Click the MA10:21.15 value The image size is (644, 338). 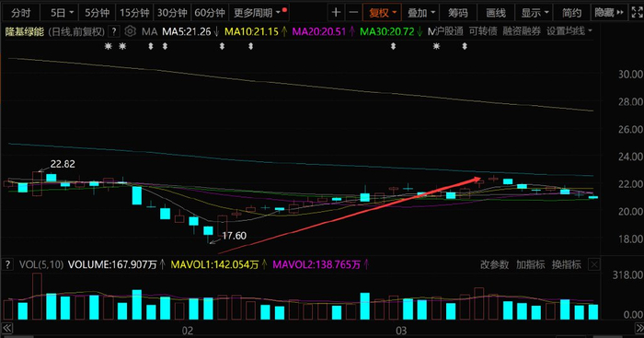coord(251,31)
